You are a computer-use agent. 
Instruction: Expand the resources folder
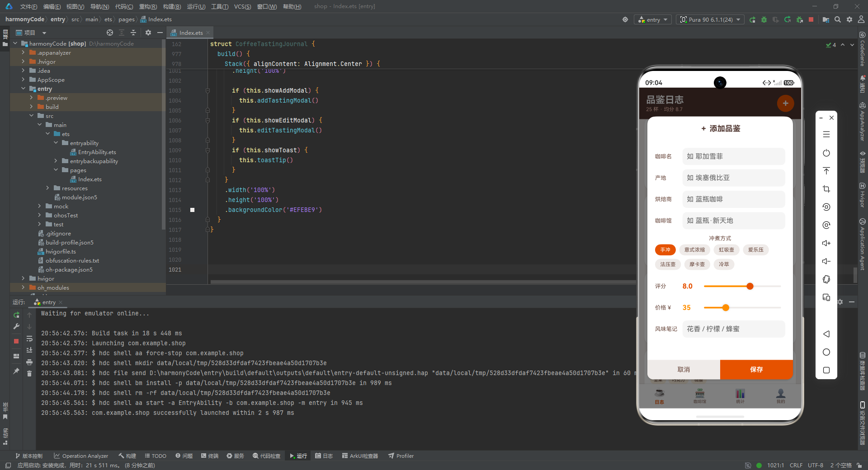pyautogui.click(x=47, y=188)
